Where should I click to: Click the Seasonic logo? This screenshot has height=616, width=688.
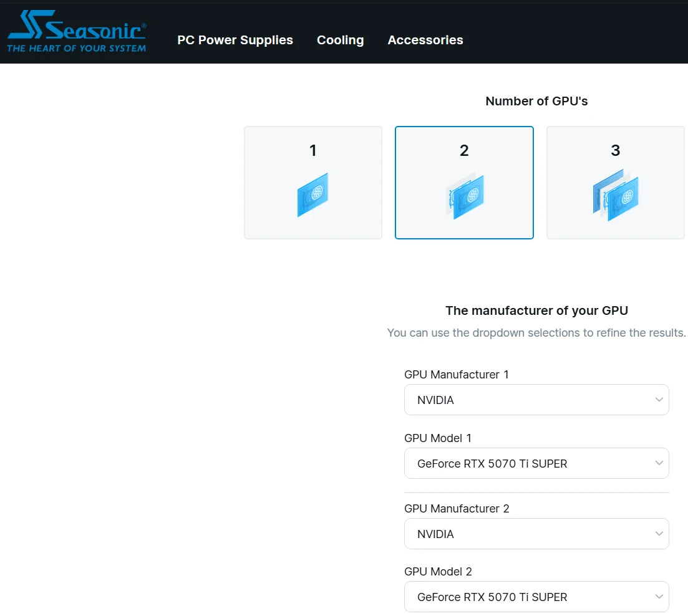77,32
